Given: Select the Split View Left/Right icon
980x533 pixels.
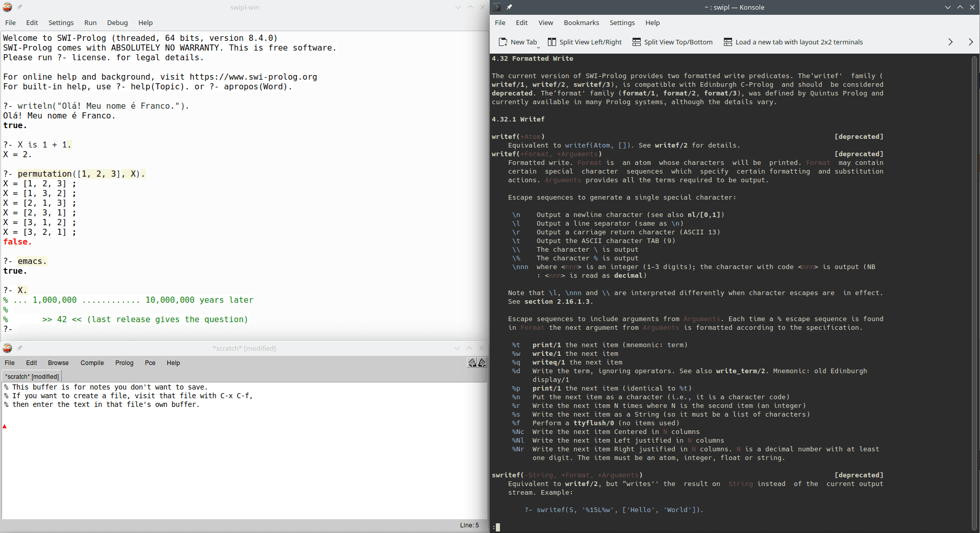Looking at the screenshot, I should [551, 42].
